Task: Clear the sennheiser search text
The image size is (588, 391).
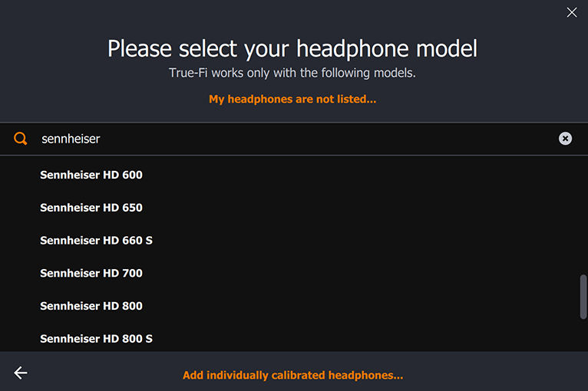Action: (565, 139)
